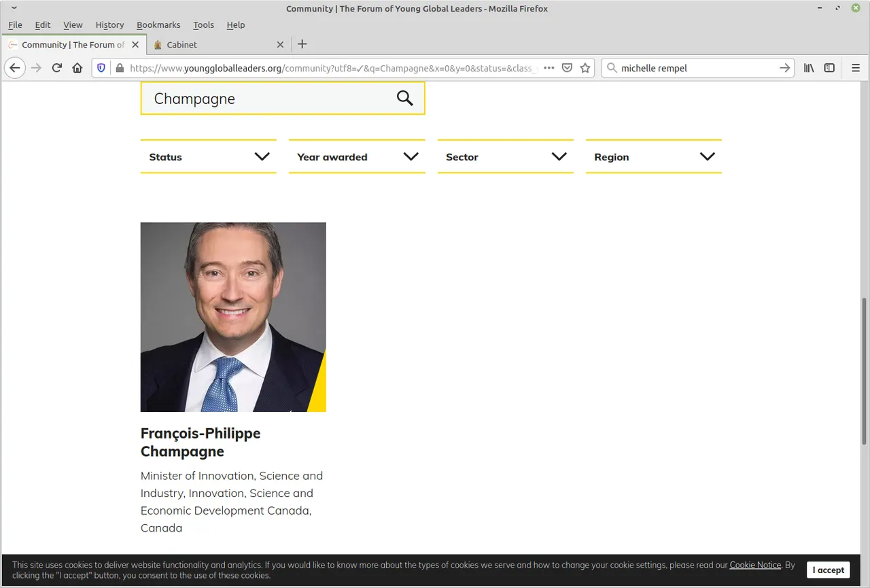Open the File menu
This screenshot has height=588, width=870.
coord(15,24)
